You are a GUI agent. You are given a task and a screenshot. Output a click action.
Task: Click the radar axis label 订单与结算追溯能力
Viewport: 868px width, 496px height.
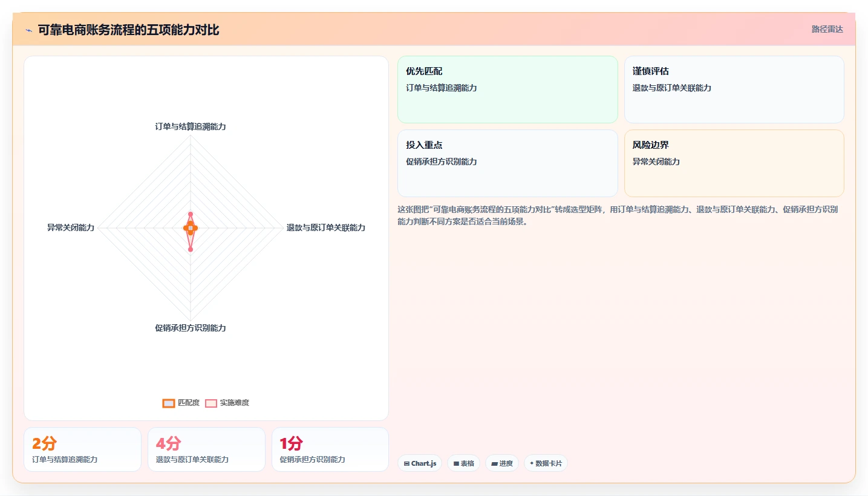click(191, 127)
